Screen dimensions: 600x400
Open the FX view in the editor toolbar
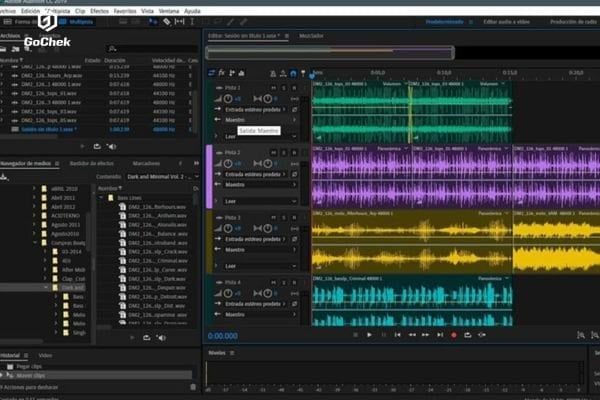[221, 73]
